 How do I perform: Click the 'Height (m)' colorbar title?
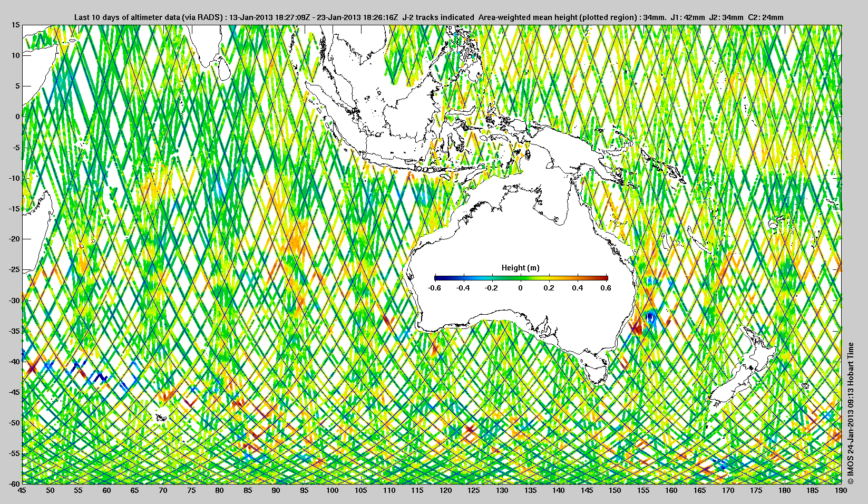tap(521, 268)
